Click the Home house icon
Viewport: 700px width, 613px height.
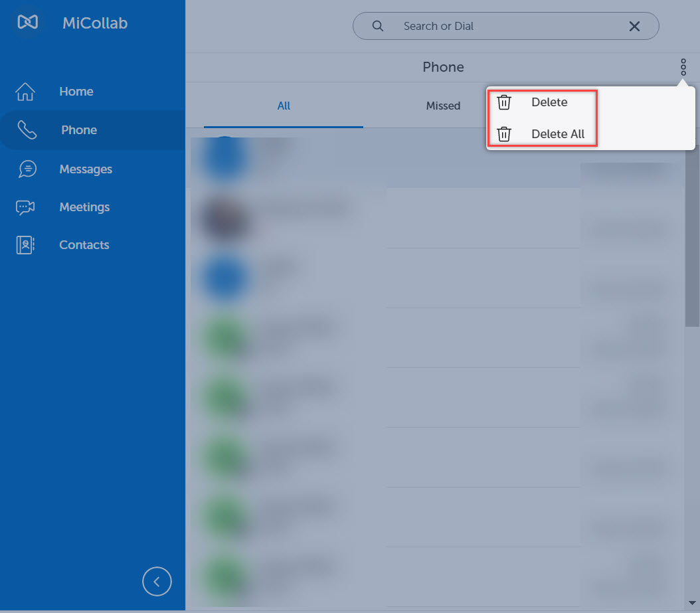pos(25,92)
